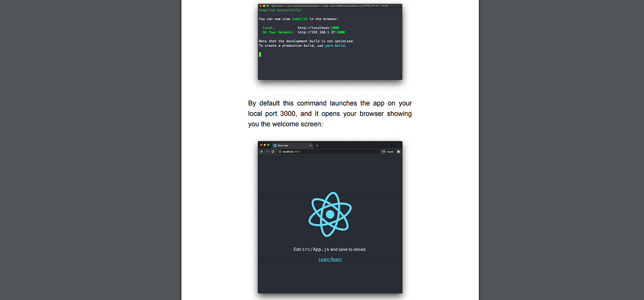Follow the Learn React link
This screenshot has height=300, width=644.
(330, 259)
